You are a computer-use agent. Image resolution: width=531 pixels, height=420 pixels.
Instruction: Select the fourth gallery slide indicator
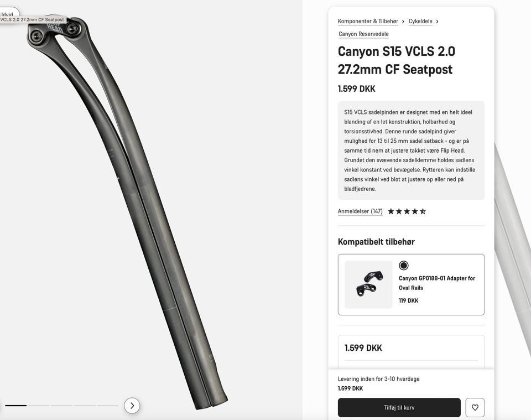85,406
